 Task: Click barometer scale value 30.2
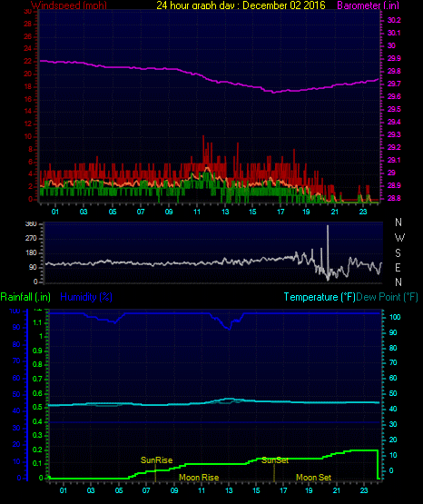coord(394,20)
